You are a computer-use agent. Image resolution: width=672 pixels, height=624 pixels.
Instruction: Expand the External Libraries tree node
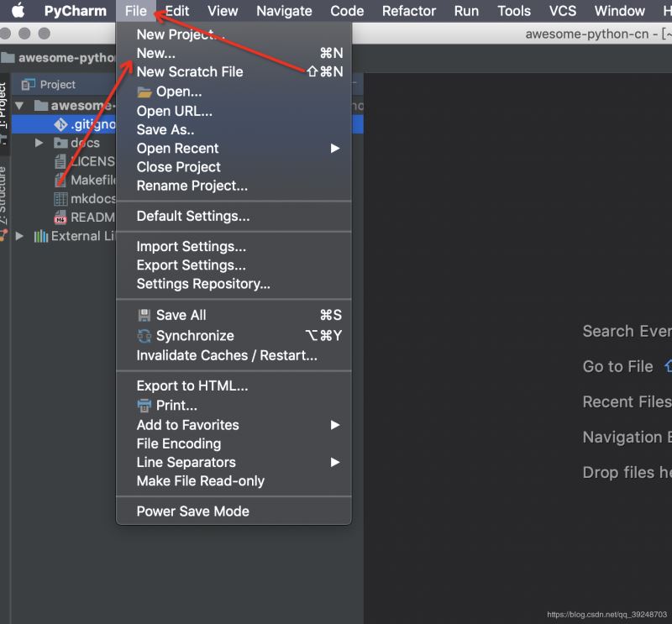[x=19, y=236]
